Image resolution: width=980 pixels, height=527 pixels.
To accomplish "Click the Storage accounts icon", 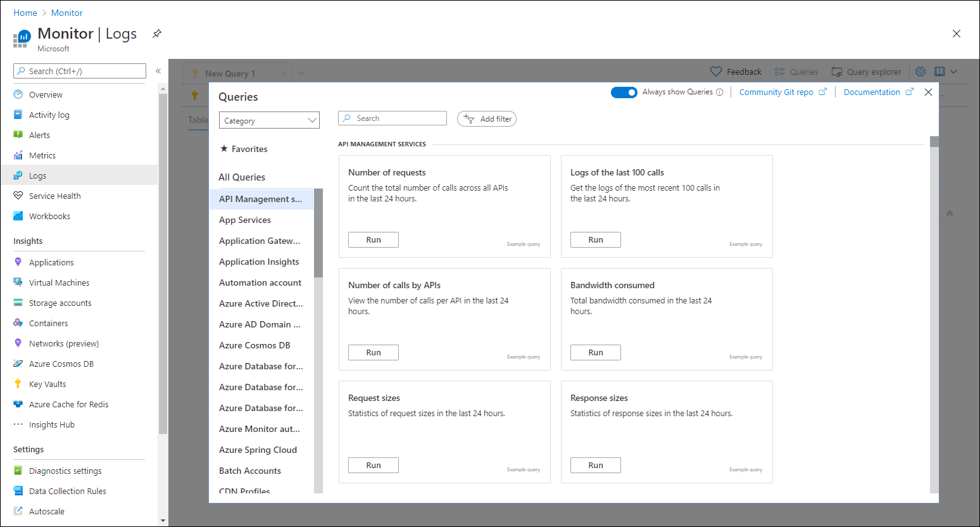I will 18,303.
